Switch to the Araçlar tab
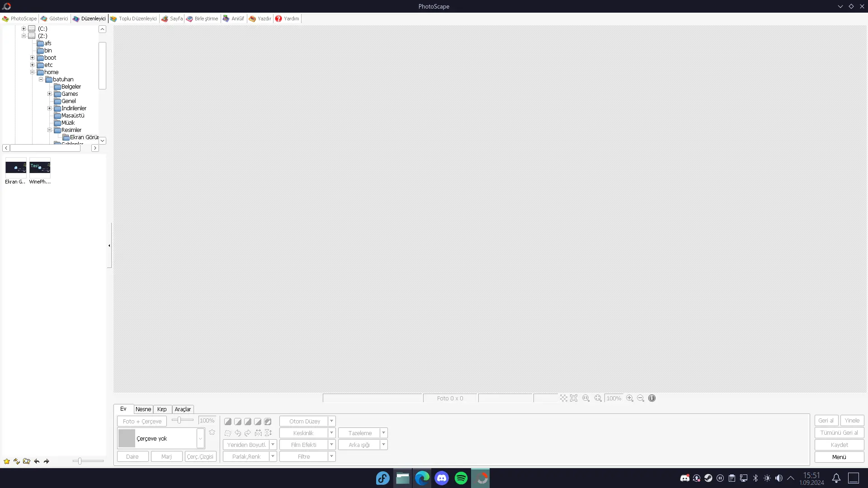This screenshot has height=488, width=868. tap(183, 409)
